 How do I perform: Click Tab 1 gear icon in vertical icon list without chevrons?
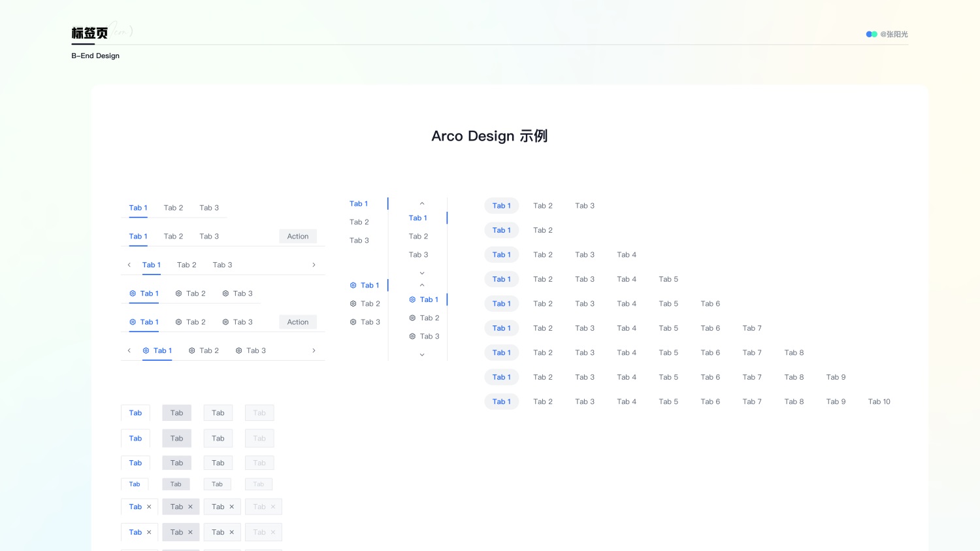coord(353,286)
